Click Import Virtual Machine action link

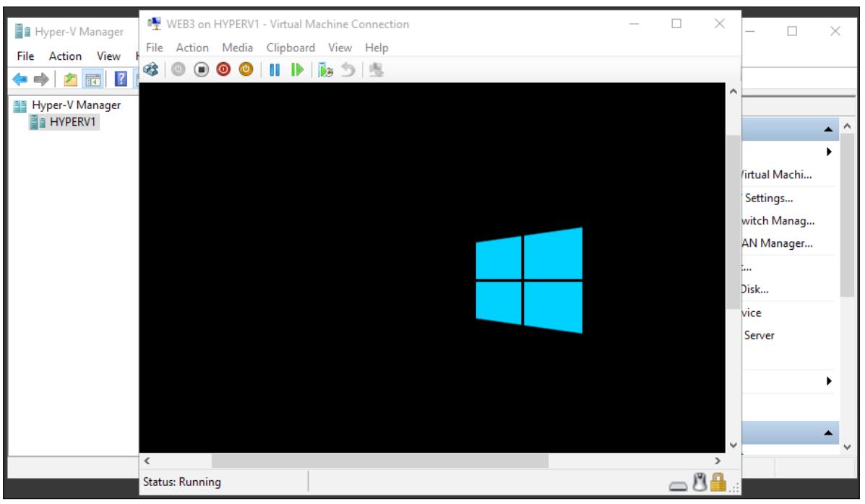coord(777,175)
